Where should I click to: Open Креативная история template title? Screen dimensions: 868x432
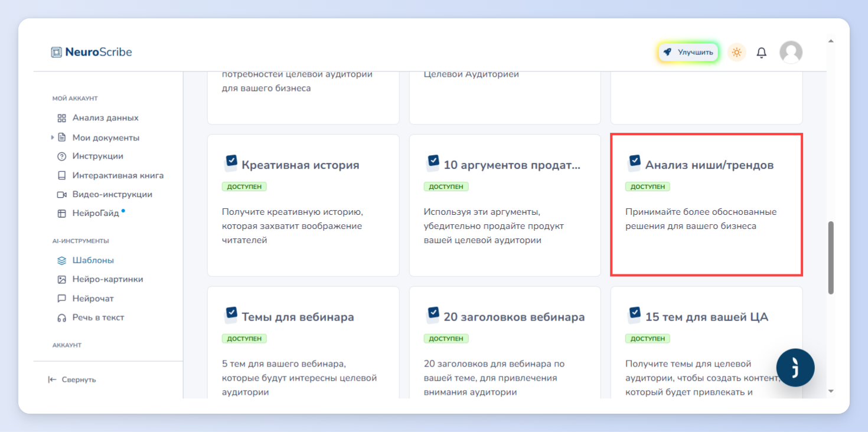point(301,165)
